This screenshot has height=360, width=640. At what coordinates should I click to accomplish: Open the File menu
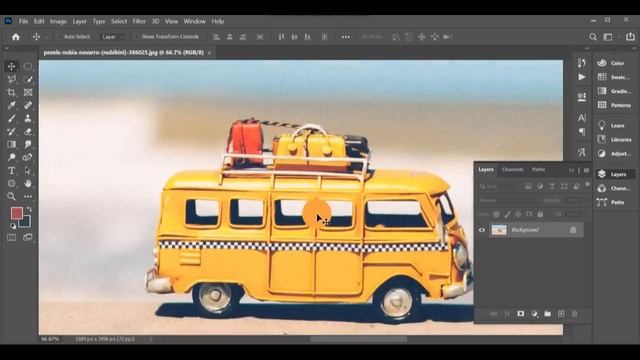click(24, 21)
